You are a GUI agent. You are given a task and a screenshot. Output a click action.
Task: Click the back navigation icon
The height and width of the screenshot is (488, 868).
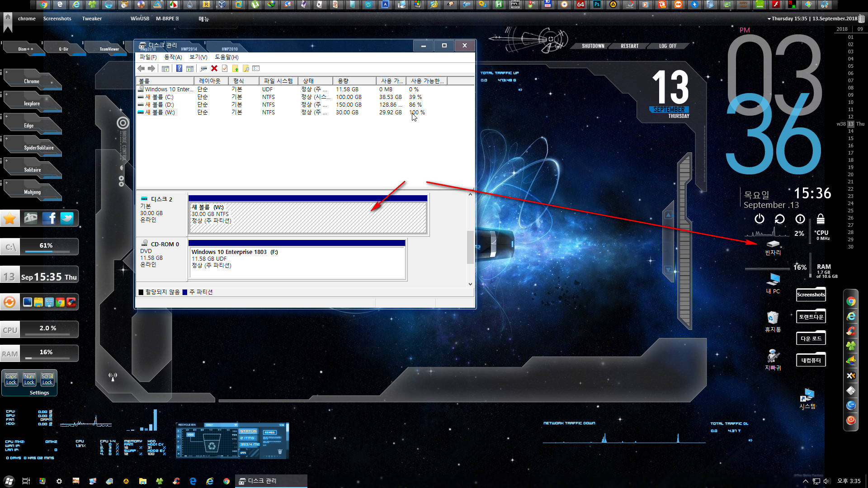(x=142, y=68)
